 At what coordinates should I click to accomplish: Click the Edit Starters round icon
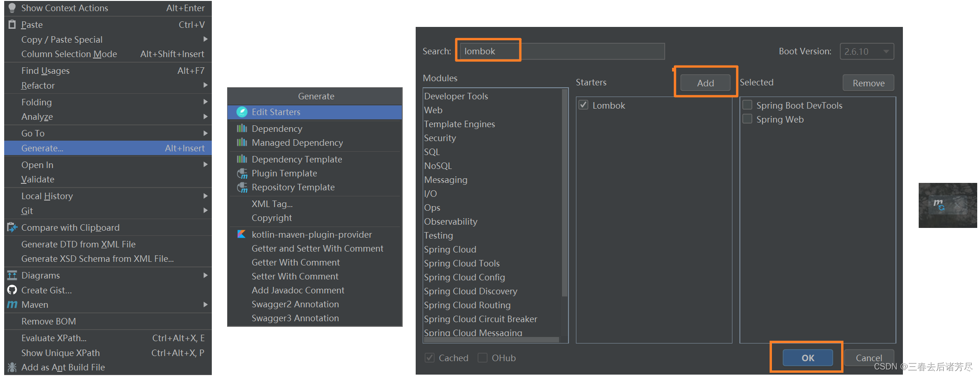242,112
